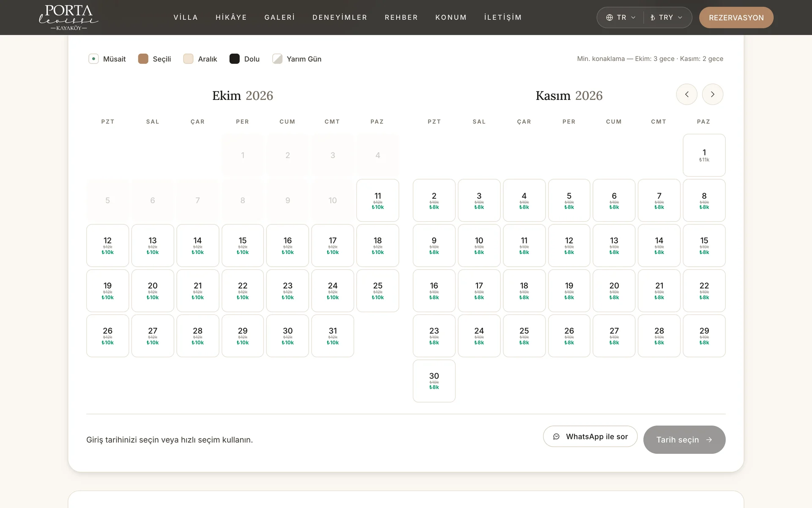Click the Dolu legend black swatch
The height and width of the screenshot is (508, 812).
235,59
